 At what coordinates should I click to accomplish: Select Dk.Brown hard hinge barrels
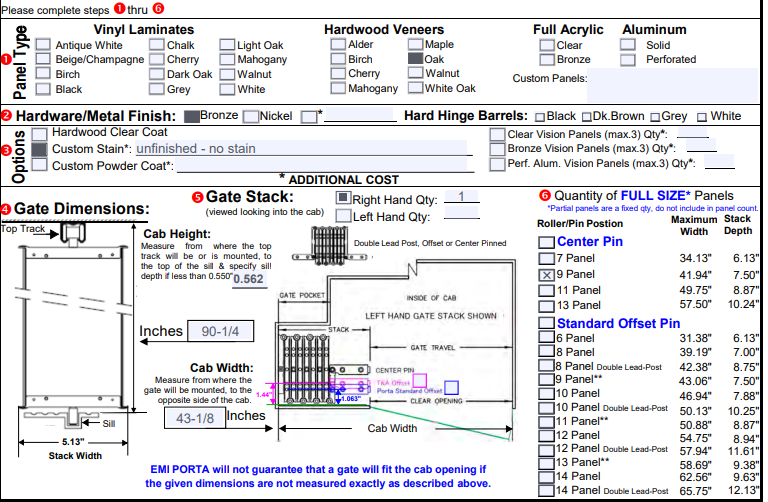point(586,117)
